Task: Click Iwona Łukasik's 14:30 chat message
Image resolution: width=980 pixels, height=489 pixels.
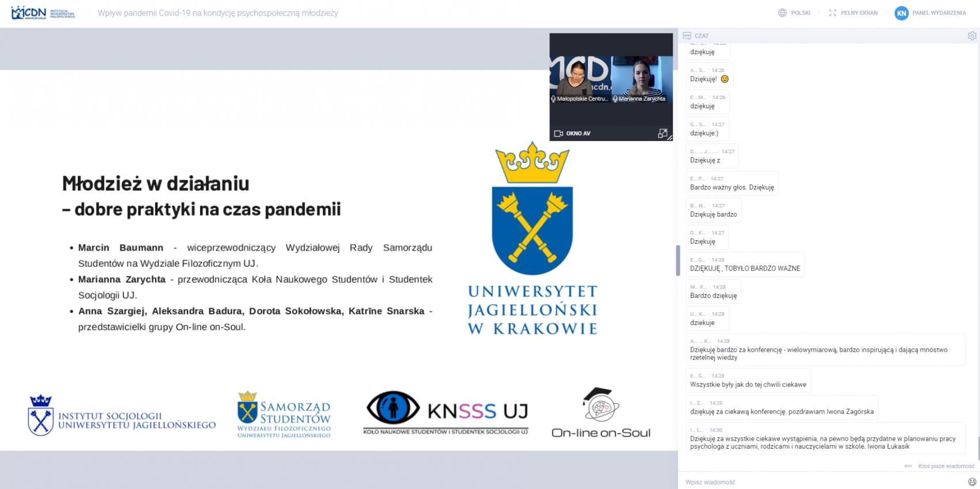Action: 826,438
